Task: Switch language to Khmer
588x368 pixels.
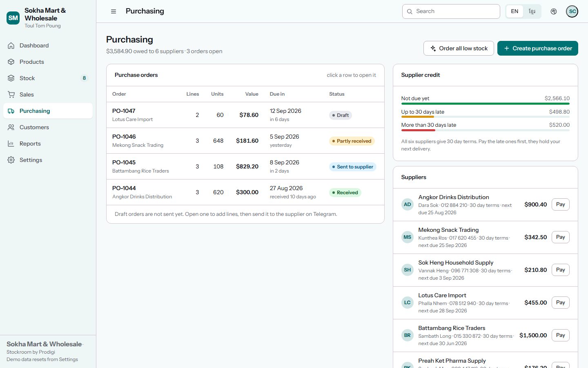Action: pos(532,11)
